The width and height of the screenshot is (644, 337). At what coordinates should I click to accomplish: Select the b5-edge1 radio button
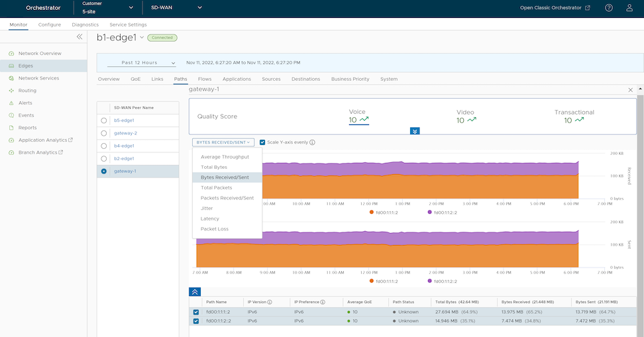104,120
